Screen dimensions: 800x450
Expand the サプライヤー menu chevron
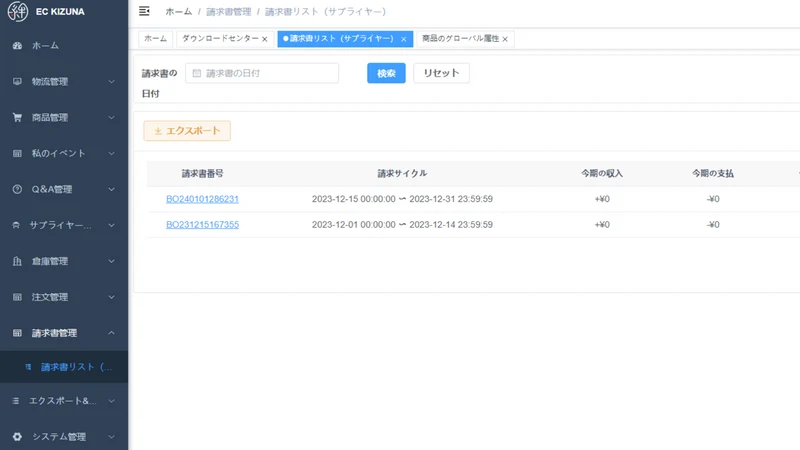(x=111, y=225)
